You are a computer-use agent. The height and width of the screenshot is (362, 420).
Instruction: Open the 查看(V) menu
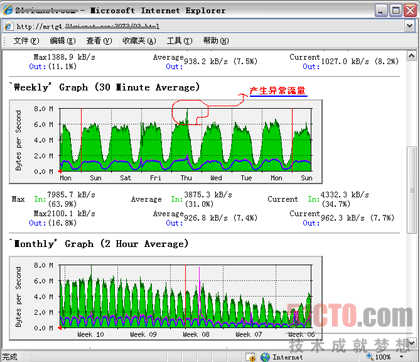(x=99, y=41)
